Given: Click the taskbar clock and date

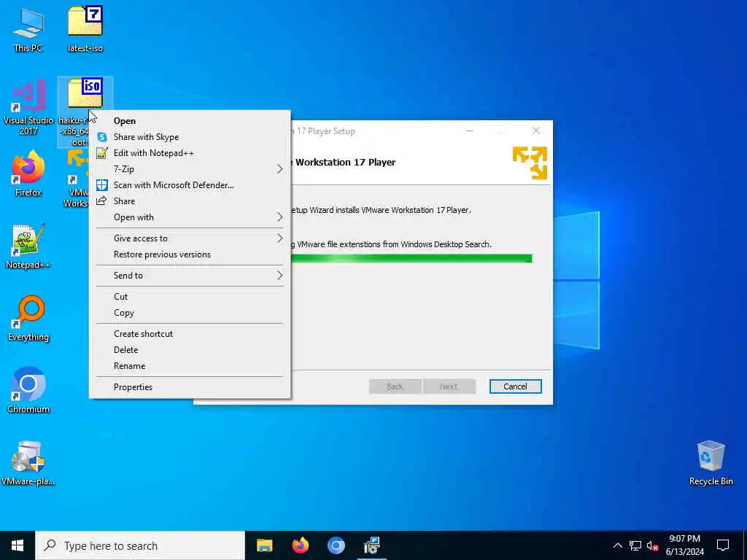Looking at the screenshot, I should [684, 545].
